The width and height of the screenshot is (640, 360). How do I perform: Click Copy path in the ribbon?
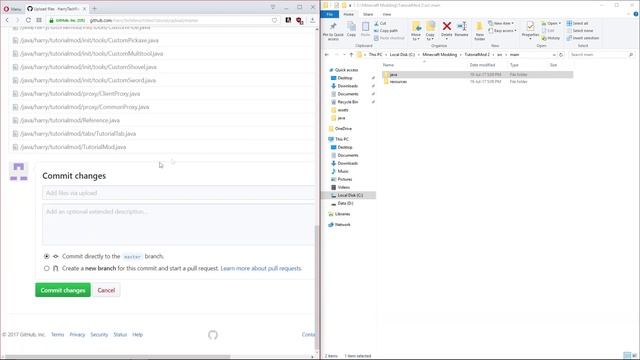(x=386, y=31)
